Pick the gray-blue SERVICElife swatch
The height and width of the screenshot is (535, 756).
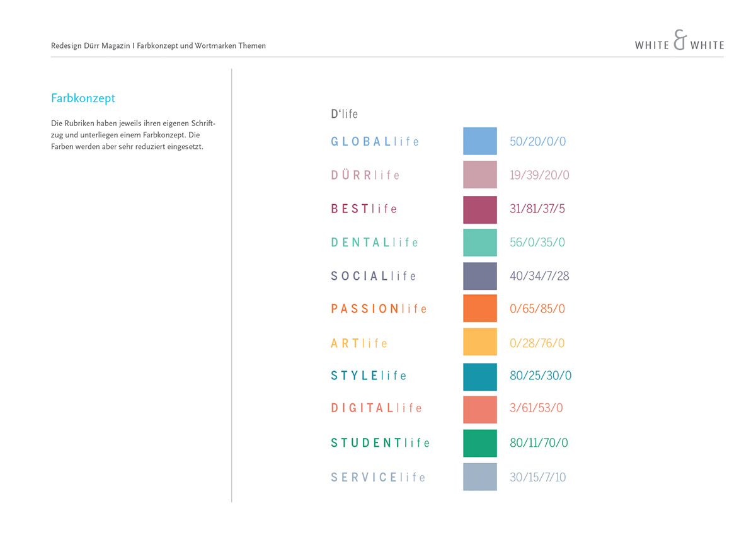pyautogui.click(x=479, y=477)
